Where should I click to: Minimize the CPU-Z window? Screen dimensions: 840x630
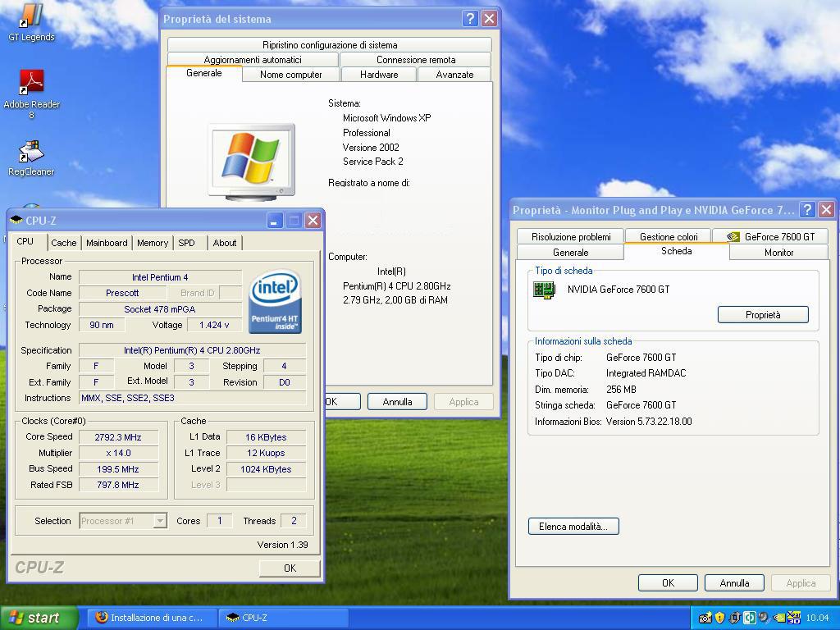click(x=275, y=220)
